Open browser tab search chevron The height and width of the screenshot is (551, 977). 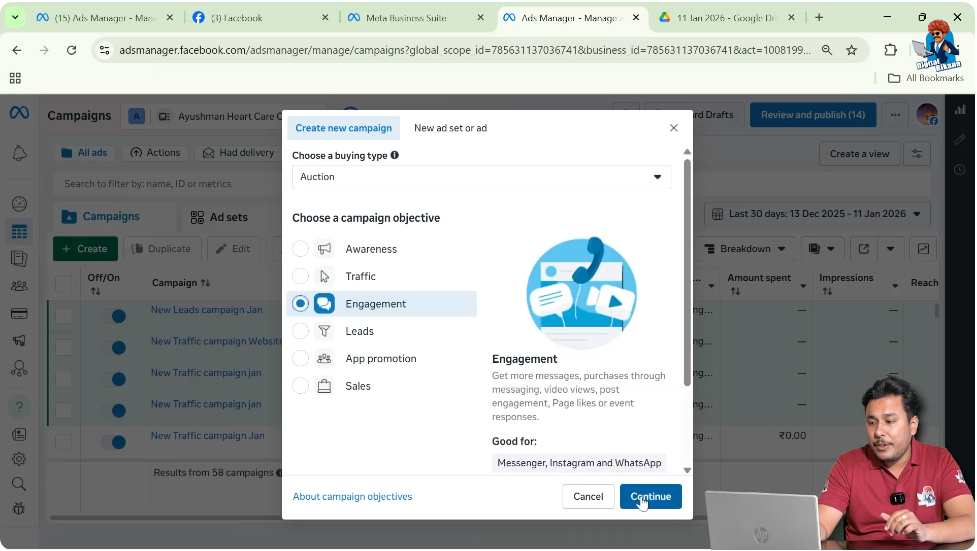coord(15,17)
